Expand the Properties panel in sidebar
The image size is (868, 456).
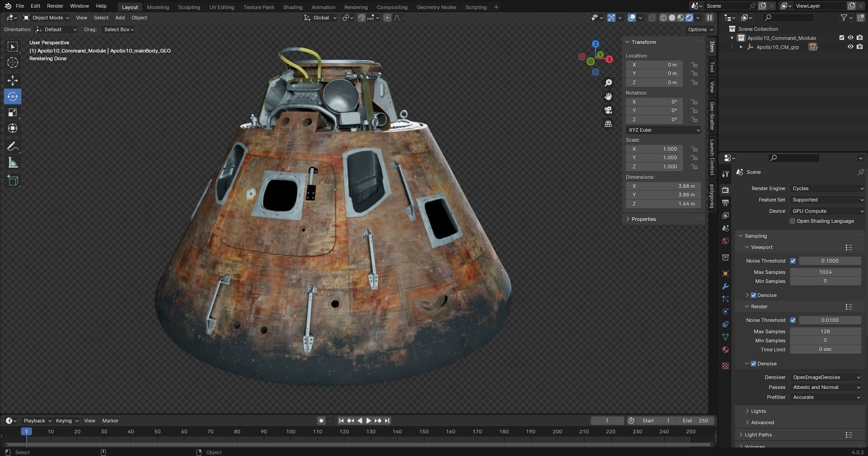coord(644,219)
